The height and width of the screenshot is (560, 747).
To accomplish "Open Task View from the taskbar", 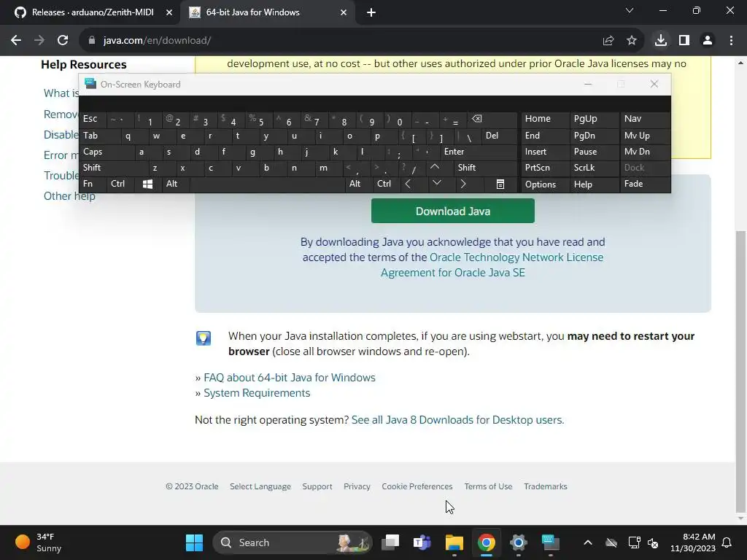I will coord(390,542).
